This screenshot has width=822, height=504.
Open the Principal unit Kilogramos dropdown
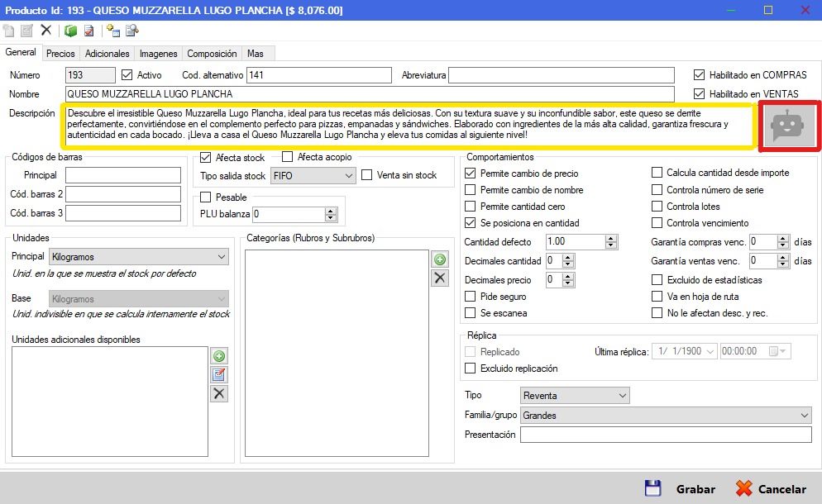pyautogui.click(x=139, y=257)
